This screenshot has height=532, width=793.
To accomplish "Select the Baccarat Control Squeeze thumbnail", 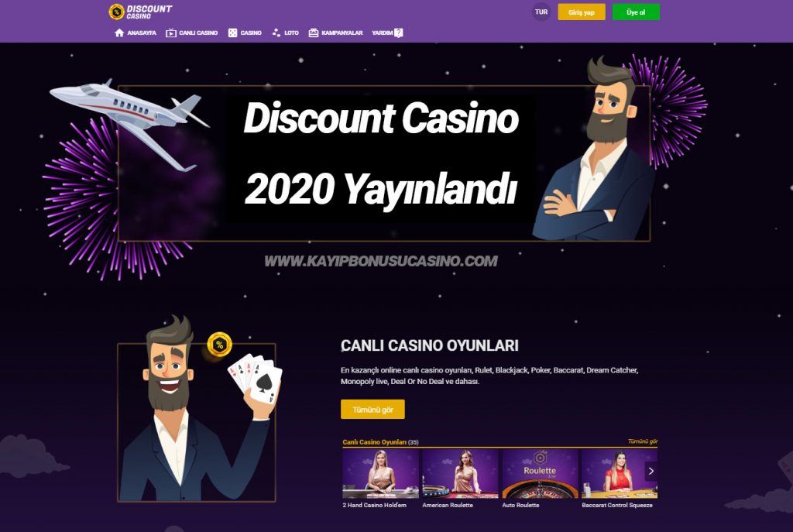I will (x=619, y=475).
